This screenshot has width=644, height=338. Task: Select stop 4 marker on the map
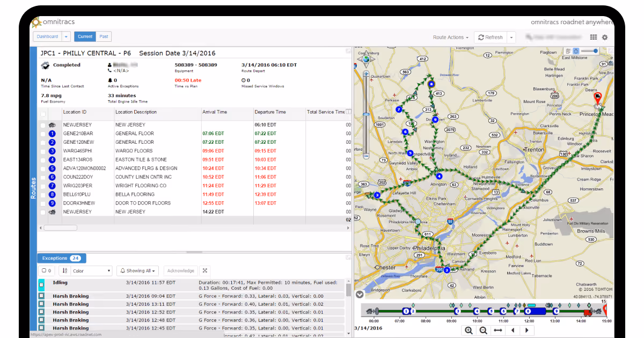click(439, 176)
